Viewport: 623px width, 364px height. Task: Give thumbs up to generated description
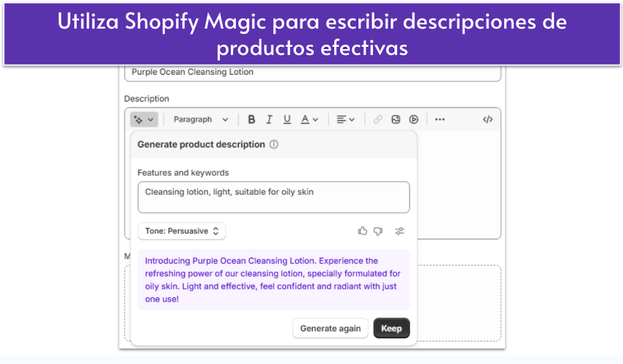[362, 231]
